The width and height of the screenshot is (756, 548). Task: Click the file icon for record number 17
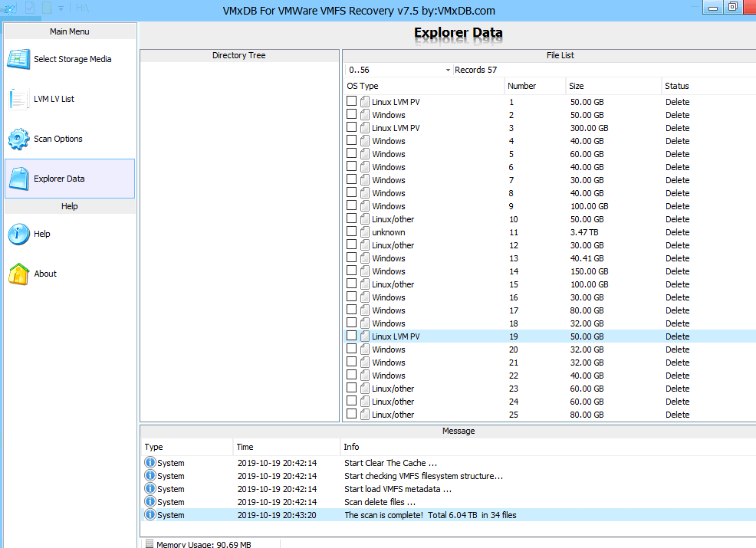(364, 310)
